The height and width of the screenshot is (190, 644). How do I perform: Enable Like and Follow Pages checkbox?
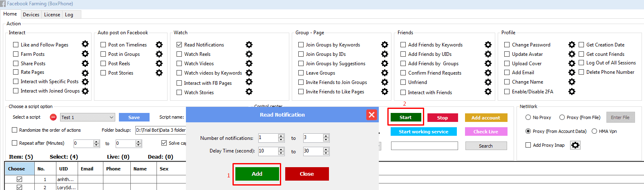16,45
